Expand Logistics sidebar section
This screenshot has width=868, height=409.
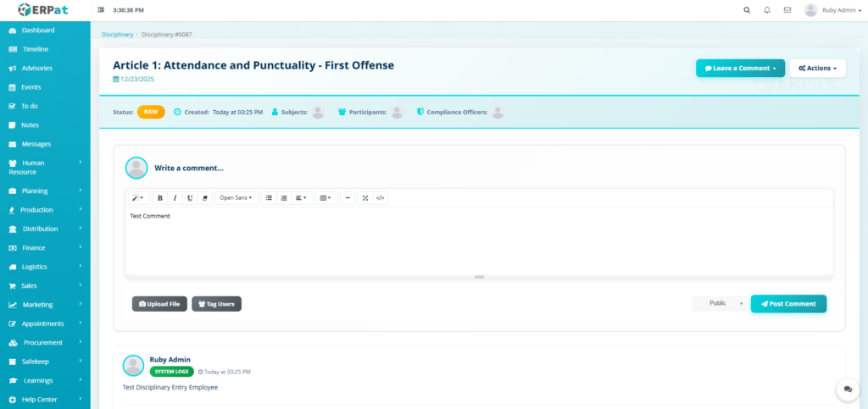coord(45,267)
